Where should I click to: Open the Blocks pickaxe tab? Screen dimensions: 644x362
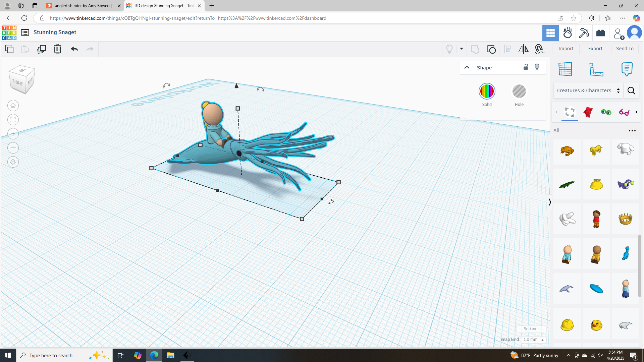[584, 33]
